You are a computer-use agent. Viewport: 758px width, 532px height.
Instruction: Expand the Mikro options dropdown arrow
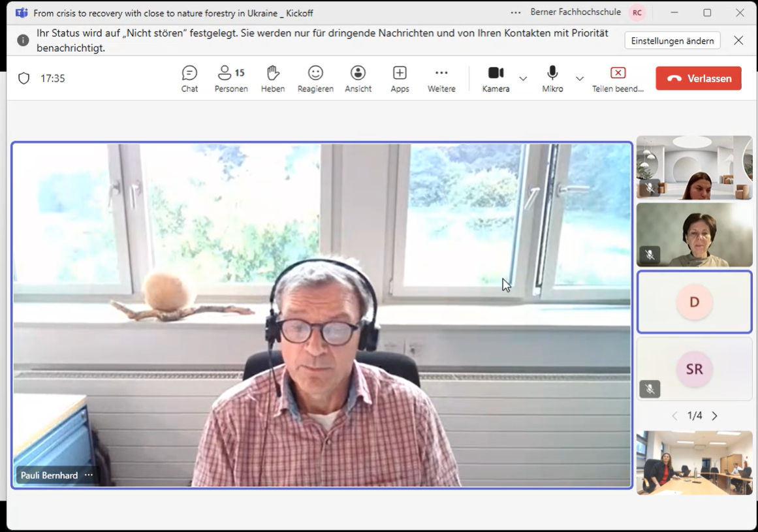(580, 78)
